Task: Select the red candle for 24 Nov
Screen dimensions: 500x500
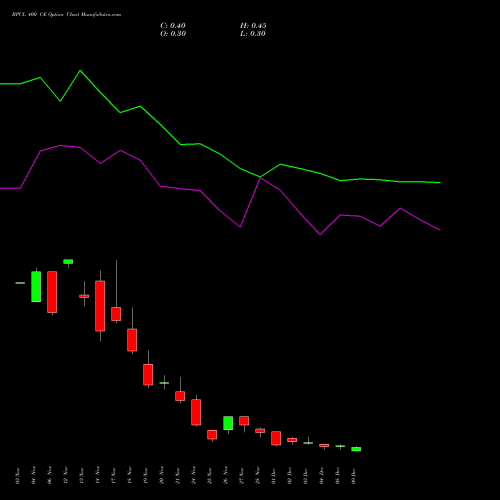Action: (x=196, y=412)
